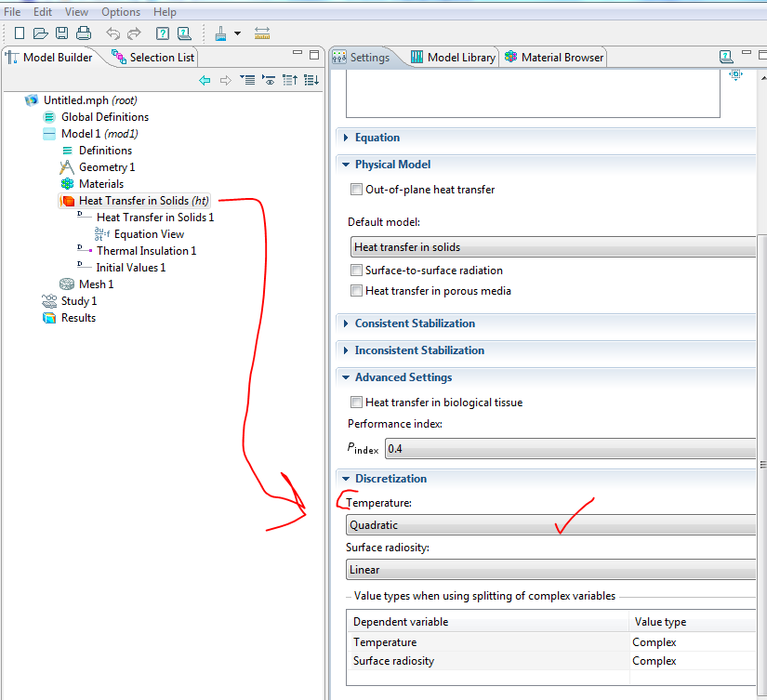Enable Out-of-plane heat transfer checkbox
This screenshot has width=767, height=700.
357,190
